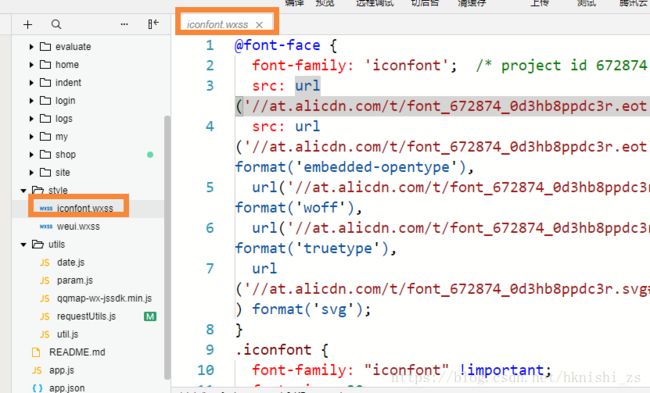Image resolution: width=650 pixels, height=393 pixels.
Task: Select the login folder icon
Action: point(45,100)
